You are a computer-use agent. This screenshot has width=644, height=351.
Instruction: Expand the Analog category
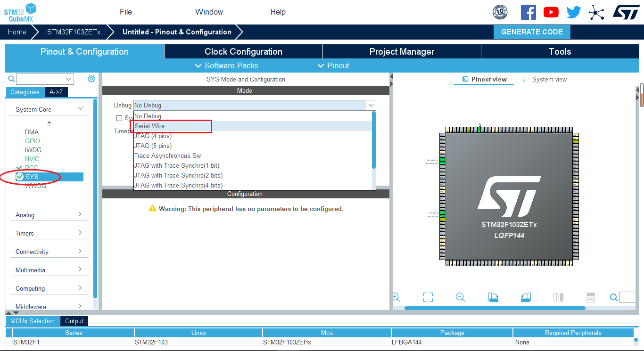tap(49, 215)
